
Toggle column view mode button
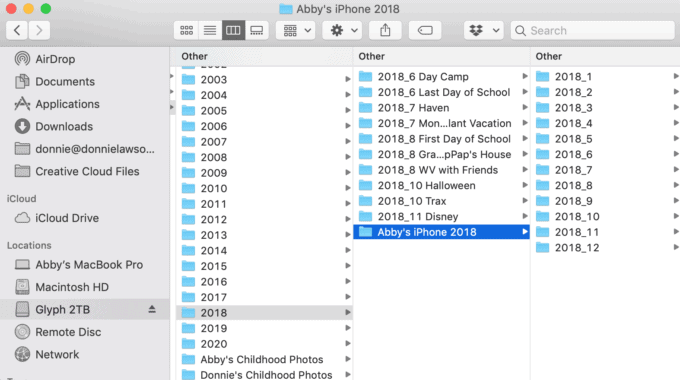[233, 30]
